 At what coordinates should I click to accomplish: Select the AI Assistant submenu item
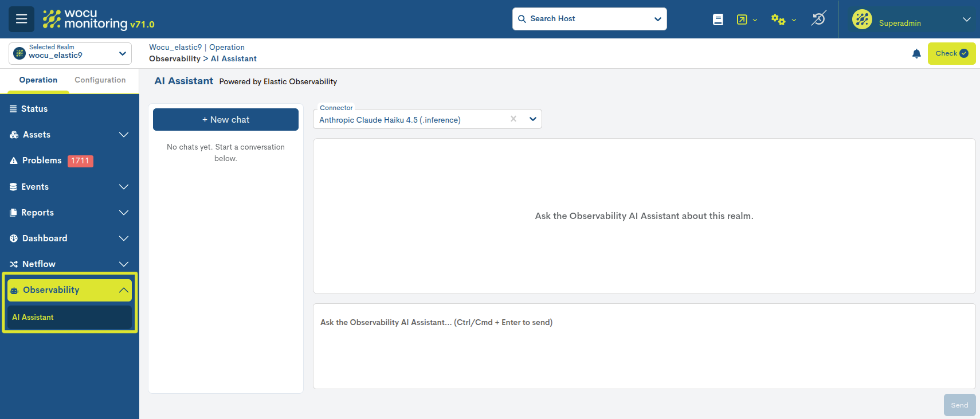(69, 318)
